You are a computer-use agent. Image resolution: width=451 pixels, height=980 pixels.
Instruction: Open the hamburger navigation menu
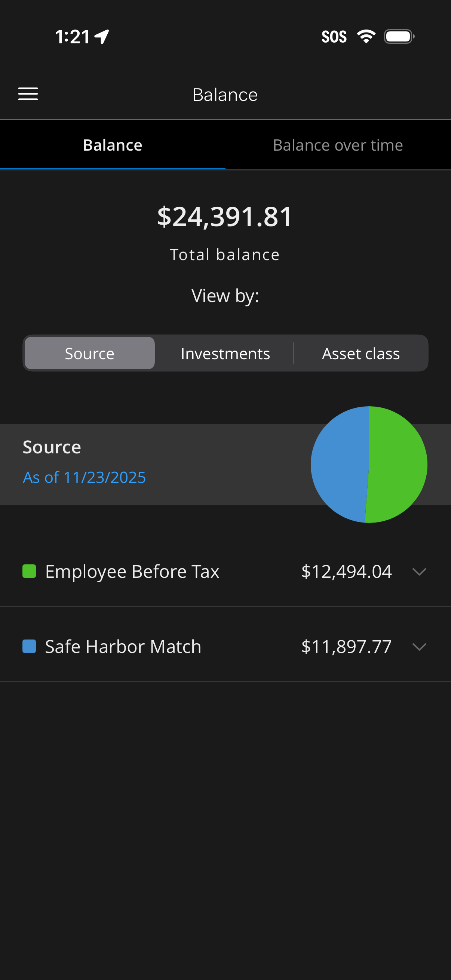[x=28, y=94]
